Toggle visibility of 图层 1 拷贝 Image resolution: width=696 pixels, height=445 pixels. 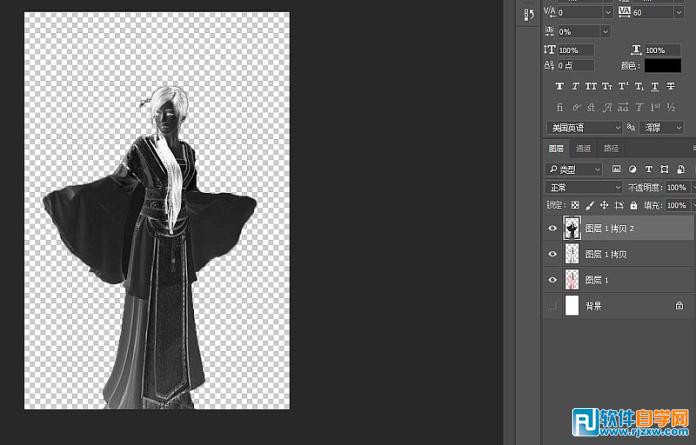[552, 254]
